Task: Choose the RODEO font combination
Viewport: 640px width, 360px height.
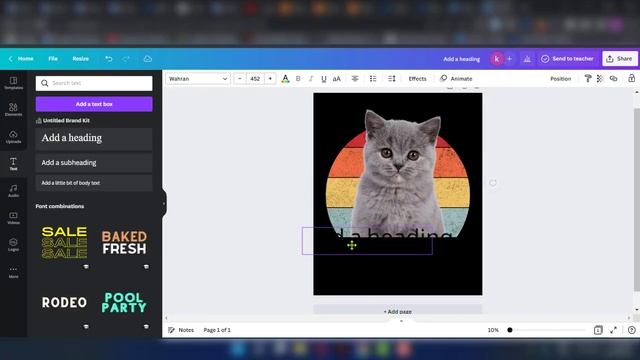Action: 64,302
